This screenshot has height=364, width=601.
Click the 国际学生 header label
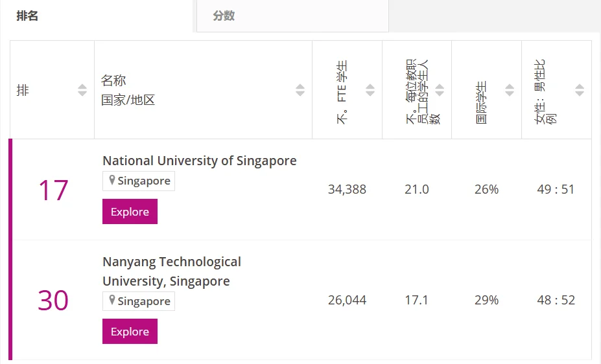(x=482, y=102)
